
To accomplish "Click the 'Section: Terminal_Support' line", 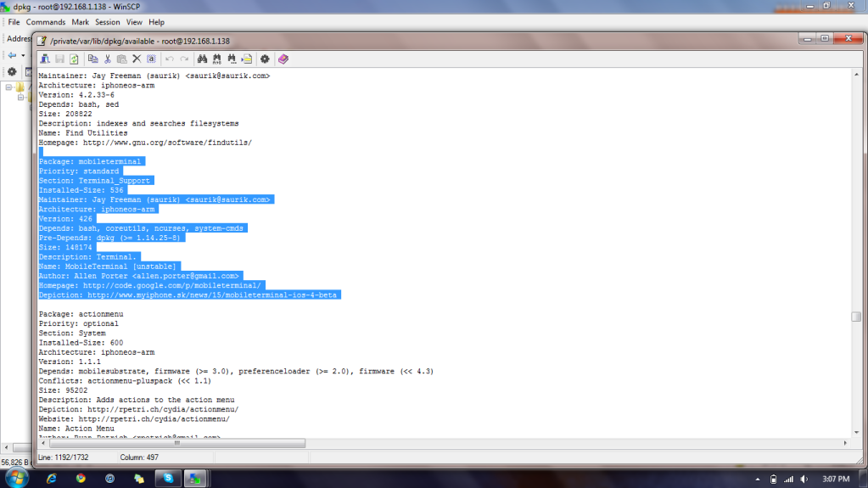I will tap(94, 181).
